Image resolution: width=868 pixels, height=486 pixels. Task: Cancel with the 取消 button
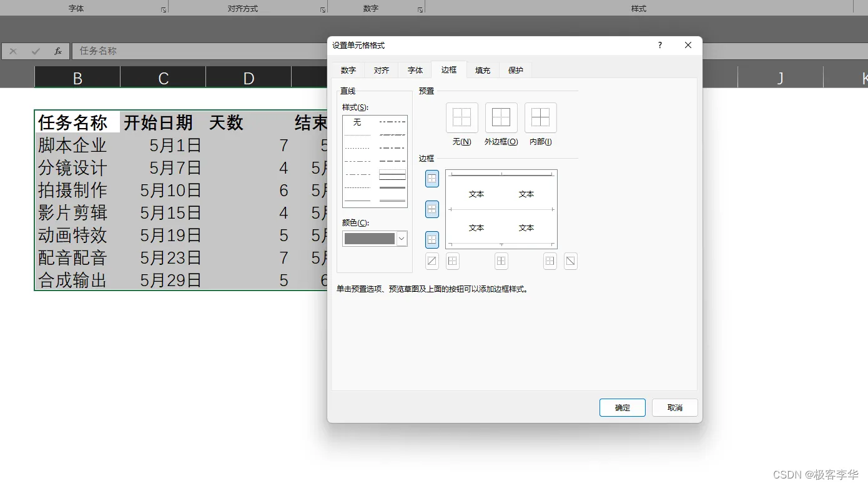tap(675, 407)
